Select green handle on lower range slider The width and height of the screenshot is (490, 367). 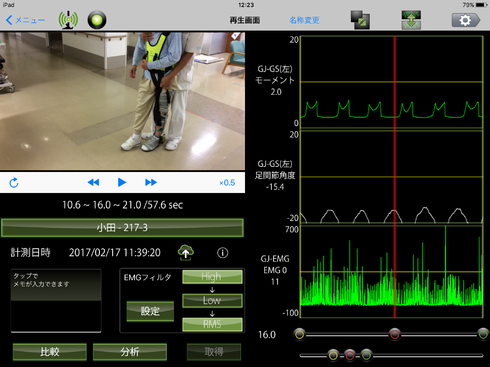(366, 355)
